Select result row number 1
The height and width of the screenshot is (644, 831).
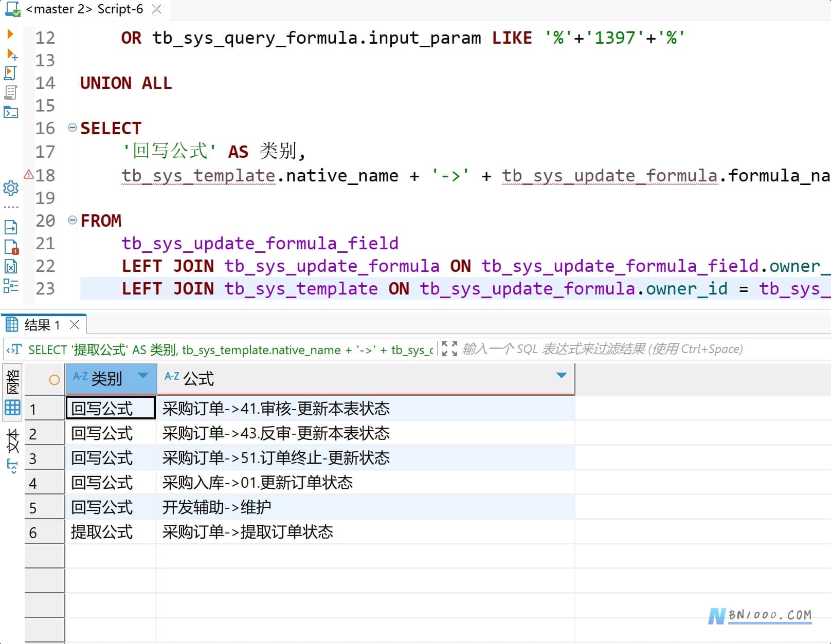[44, 409]
